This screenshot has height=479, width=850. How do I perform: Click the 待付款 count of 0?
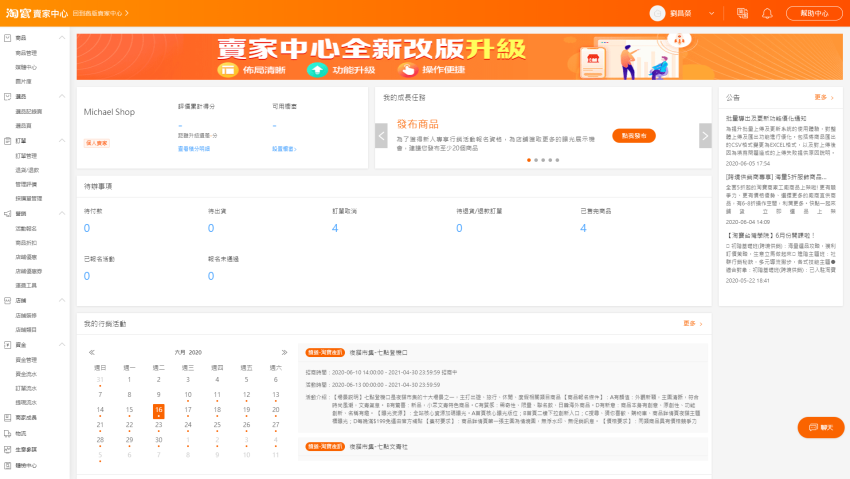(87, 228)
